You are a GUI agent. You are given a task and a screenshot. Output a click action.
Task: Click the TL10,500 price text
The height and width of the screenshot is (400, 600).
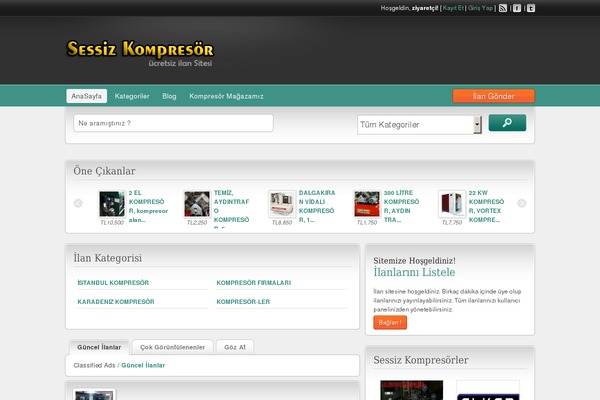point(112,222)
